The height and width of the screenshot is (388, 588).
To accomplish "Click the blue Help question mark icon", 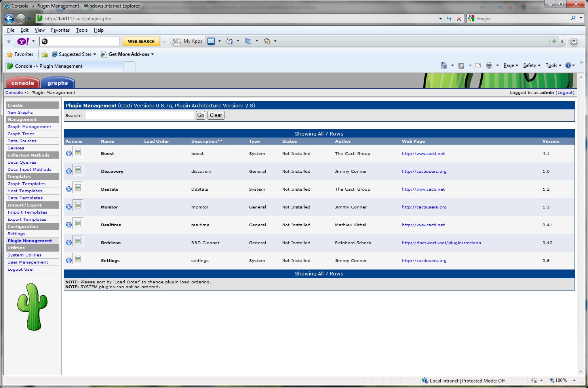I will click(568, 65).
